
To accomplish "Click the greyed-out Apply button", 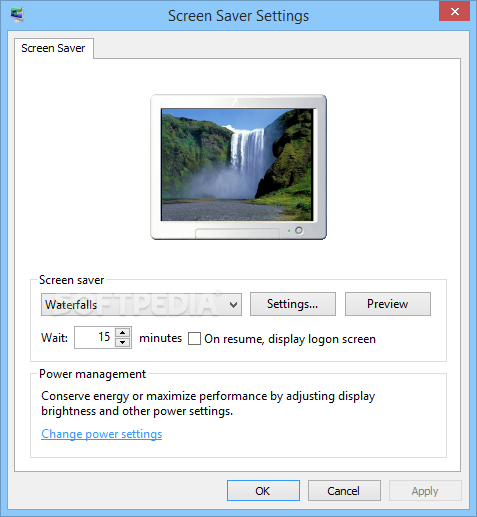I will point(425,491).
